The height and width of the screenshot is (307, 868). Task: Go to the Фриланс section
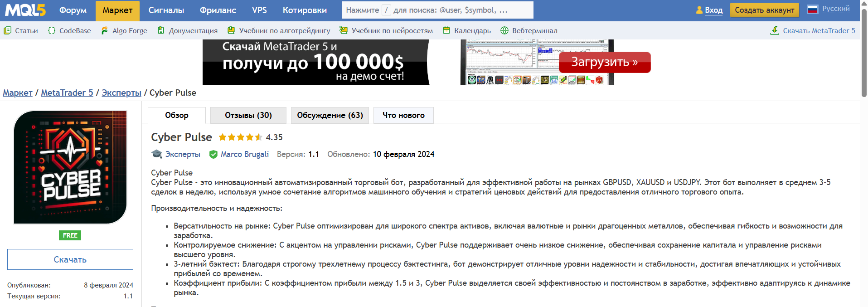[218, 10]
